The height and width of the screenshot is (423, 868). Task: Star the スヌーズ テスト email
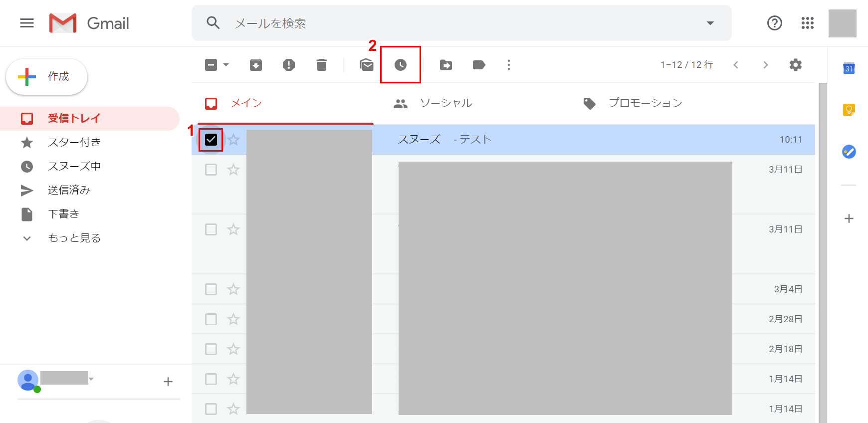(x=233, y=140)
